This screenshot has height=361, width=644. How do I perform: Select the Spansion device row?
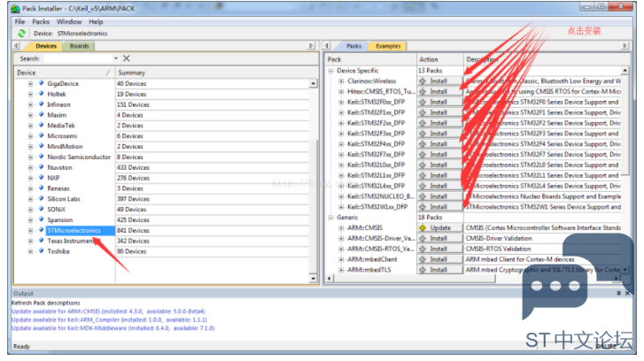coord(161,220)
